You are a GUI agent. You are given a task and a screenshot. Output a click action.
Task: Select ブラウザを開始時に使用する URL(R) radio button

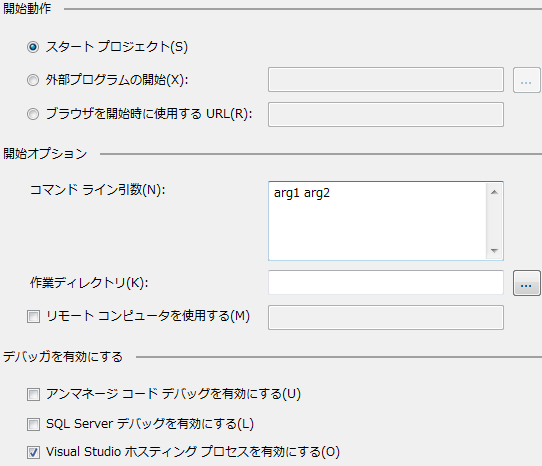33,114
